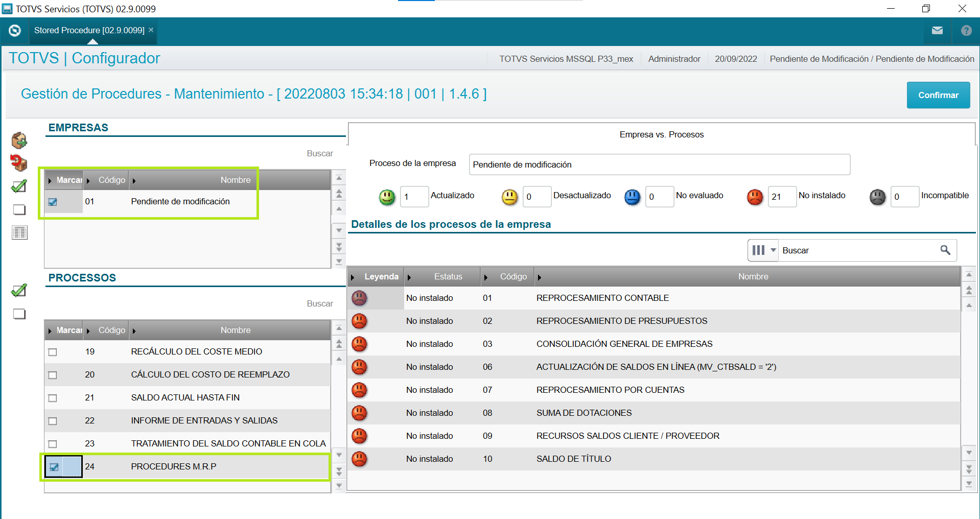The width and height of the screenshot is (980, 519).
Task: Unmark all processes with the empty box icon
Action: pyautogui.click(x=19, y=314)
